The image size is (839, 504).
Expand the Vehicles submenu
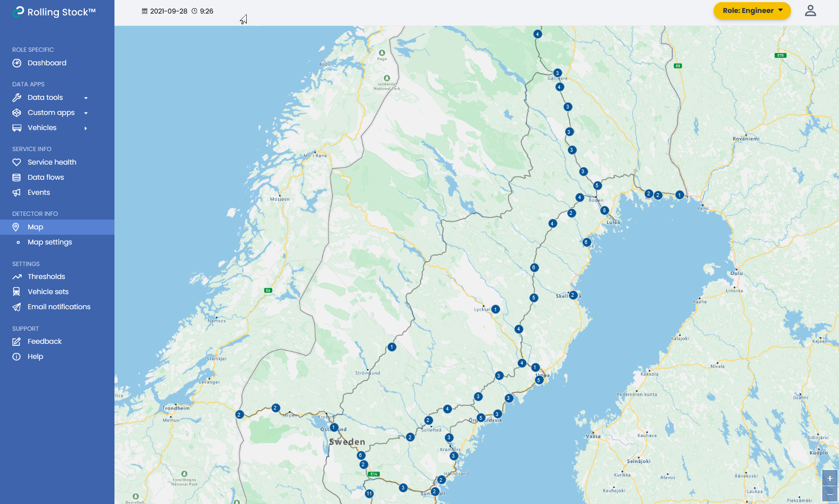pos(85,128)
